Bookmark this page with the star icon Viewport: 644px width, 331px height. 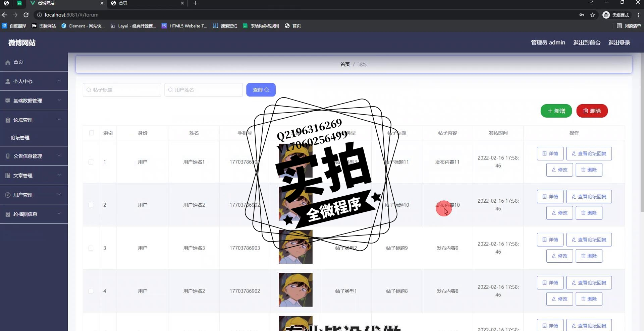point(593,15)
